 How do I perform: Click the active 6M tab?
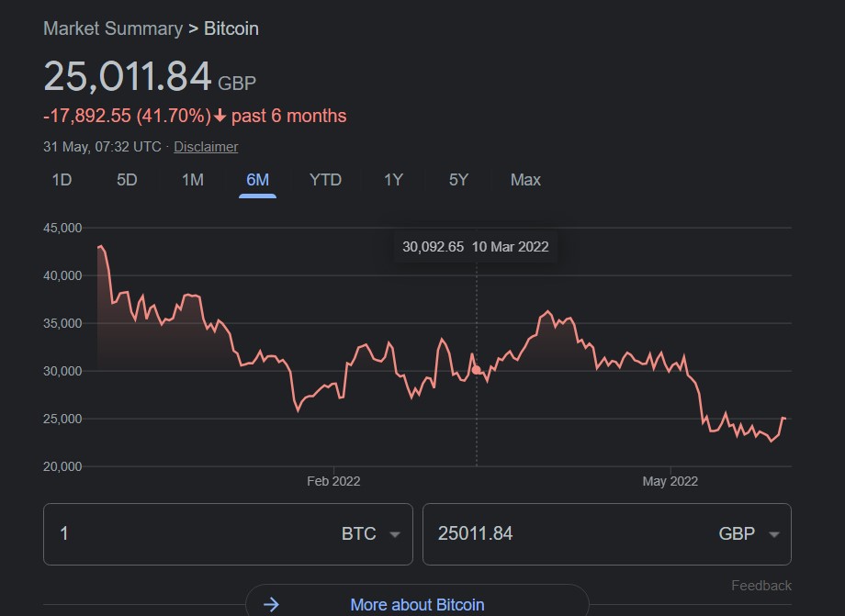(x=258, y=180)
